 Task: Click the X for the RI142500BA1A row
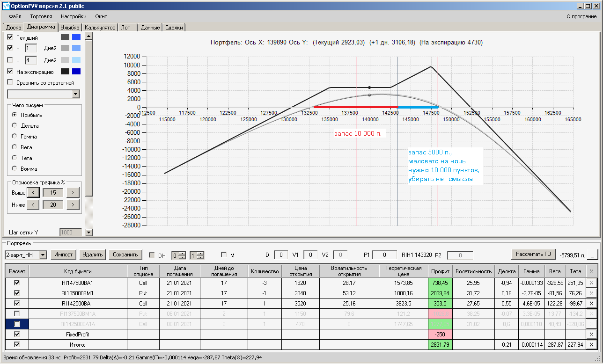coord(592,324)
